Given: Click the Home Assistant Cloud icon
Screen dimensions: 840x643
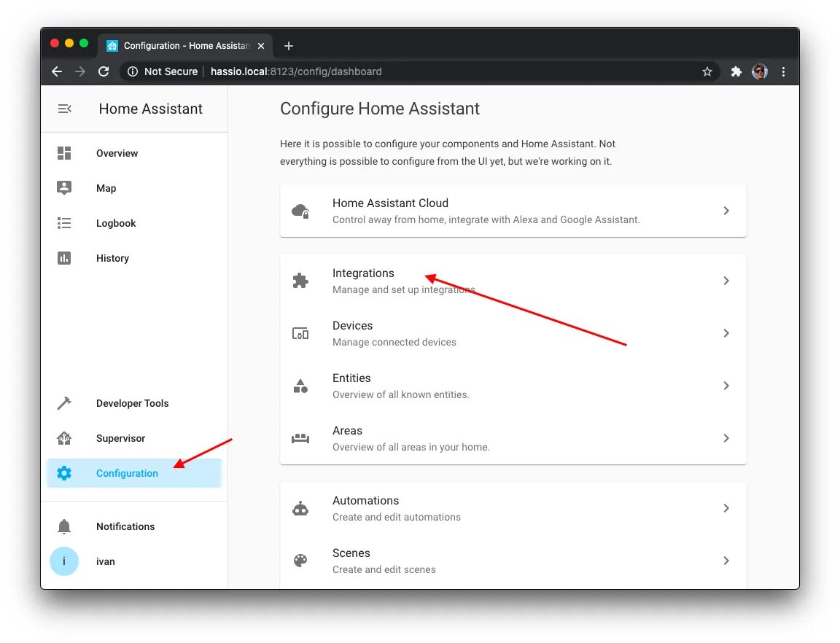Looking at the screenshot, I should (300, 211).
